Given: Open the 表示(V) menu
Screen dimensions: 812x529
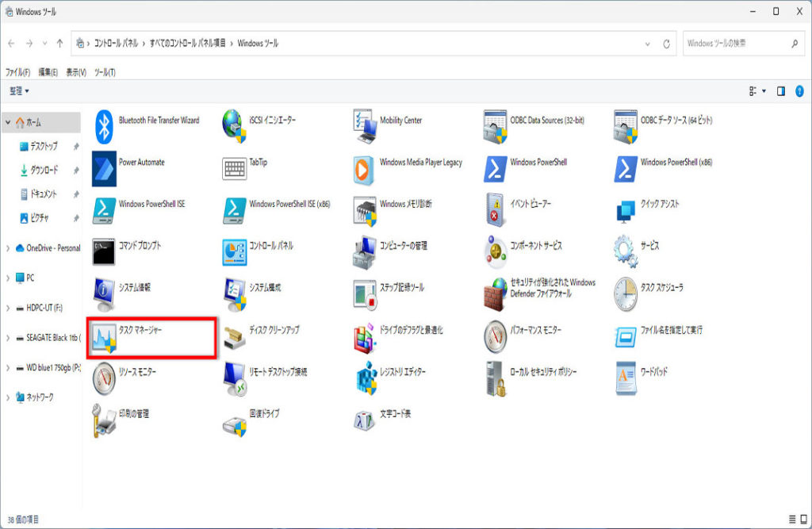Looking at the screenshot, I should [76, 72].
